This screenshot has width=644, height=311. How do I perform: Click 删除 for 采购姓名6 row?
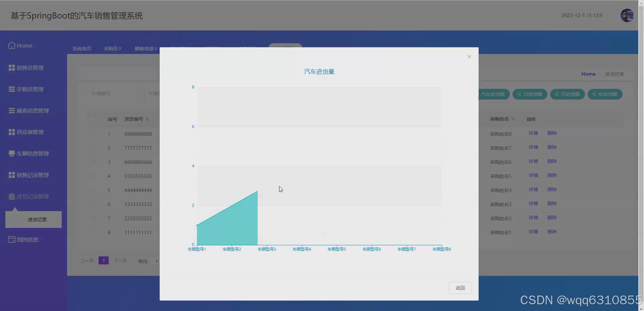(552, 161)
